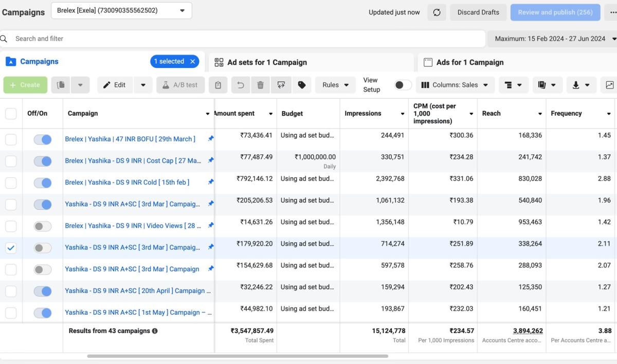Turn off the 47 INR BOFU campaign

tap(43, 139)
